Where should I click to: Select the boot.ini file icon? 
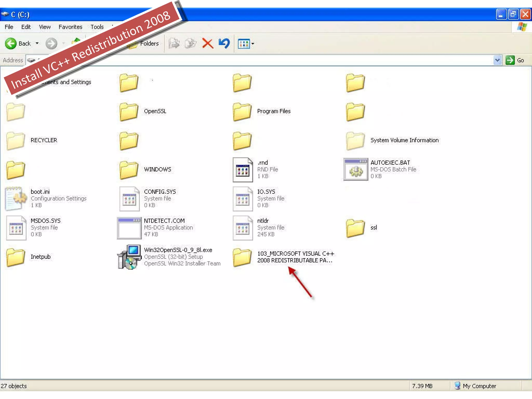(x=16, y=198)
